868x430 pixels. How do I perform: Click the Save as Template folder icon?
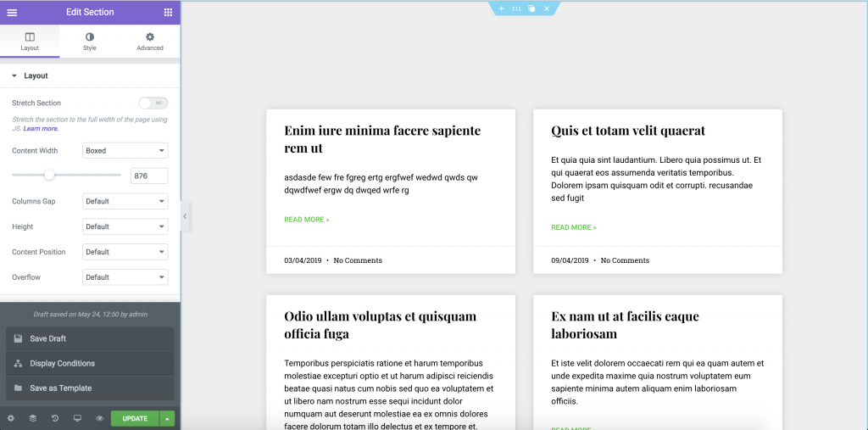(19, 388)
